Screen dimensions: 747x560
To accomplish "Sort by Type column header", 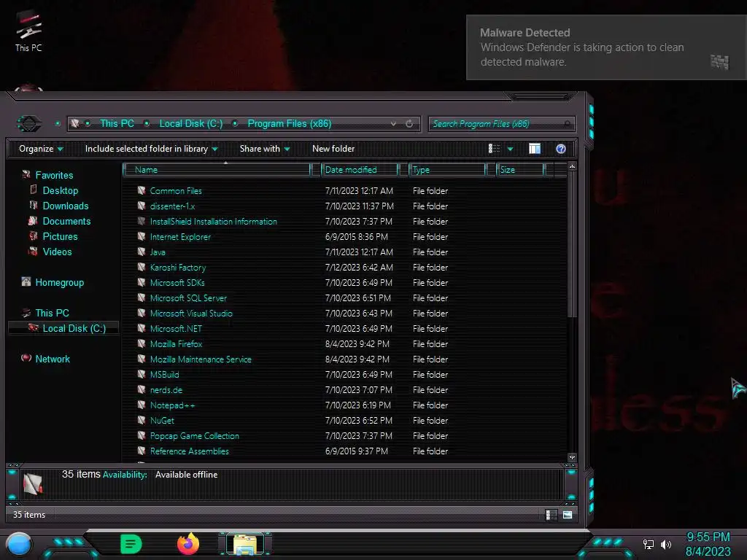I will click(x=447, y=169).
